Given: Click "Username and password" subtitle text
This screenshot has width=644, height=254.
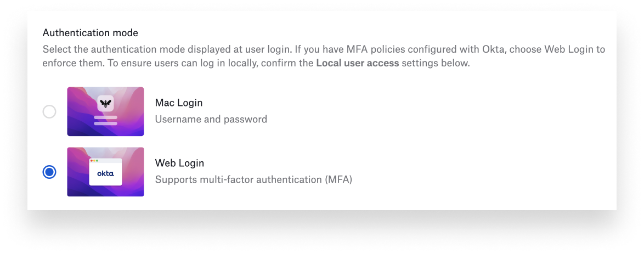Looking at the screenshot, I should [x=211, y=119].
